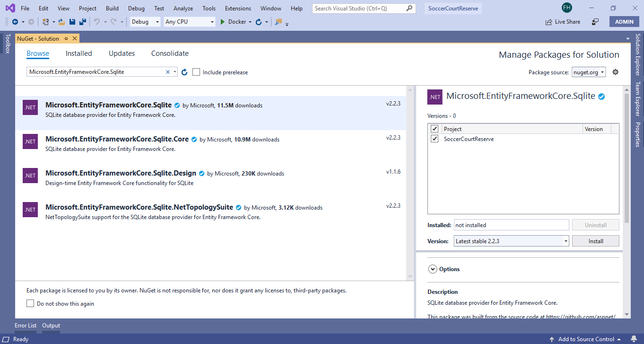This screenshot has height=344, width=644.
Task: Uncheck the SoccerCourtReserve project checkbox
Action: [435, 139]
